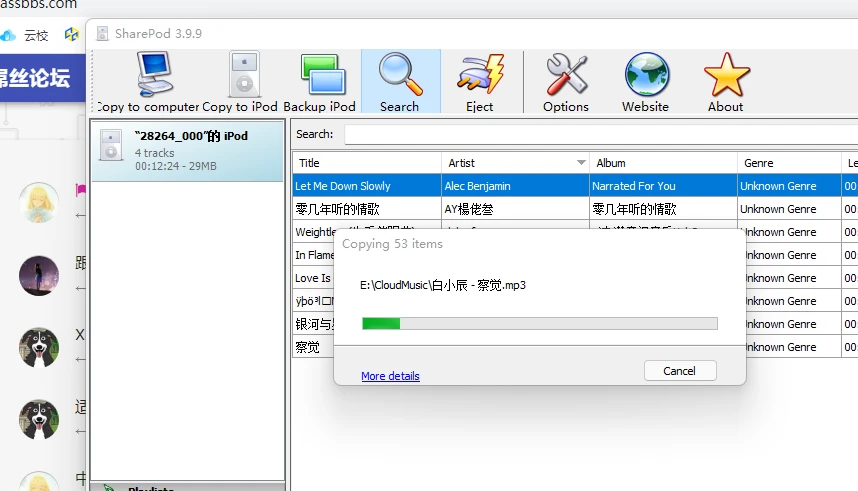Screen dimensions: 858x491
Task: Click the blonde anime avatar in forum window
Action: [39, 203]
